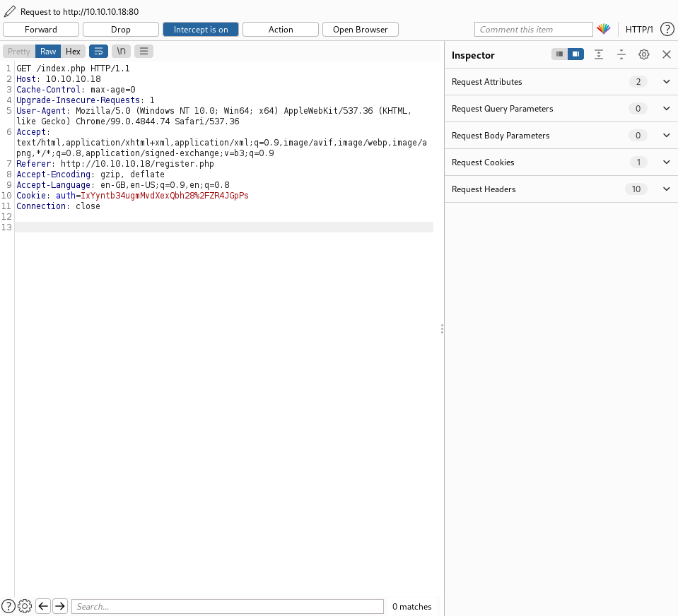Screen dimensions: 678x616
Task: Open the editor hamburger options menu
Action: click(144, 52)
